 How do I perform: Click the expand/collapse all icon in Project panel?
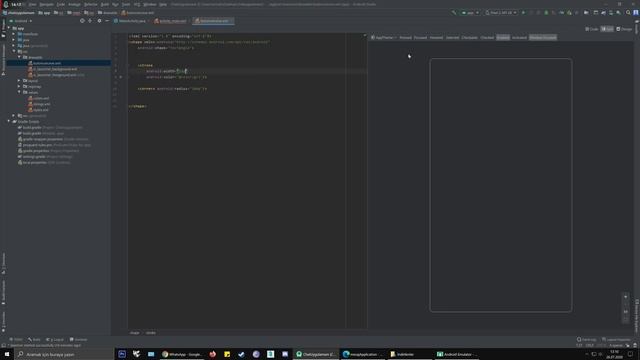(90, 21)
